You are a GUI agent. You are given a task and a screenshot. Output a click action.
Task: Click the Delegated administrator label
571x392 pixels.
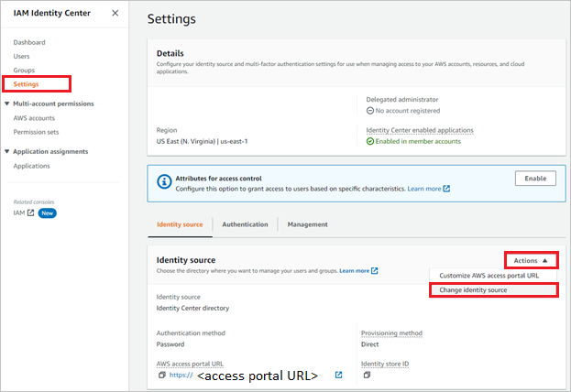click(402, 99)
